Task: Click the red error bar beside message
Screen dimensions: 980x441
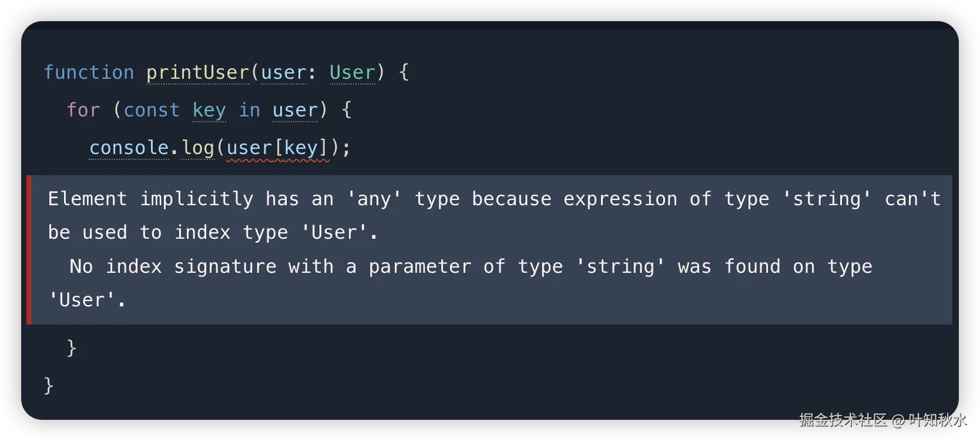Action: tap(29, 250)
